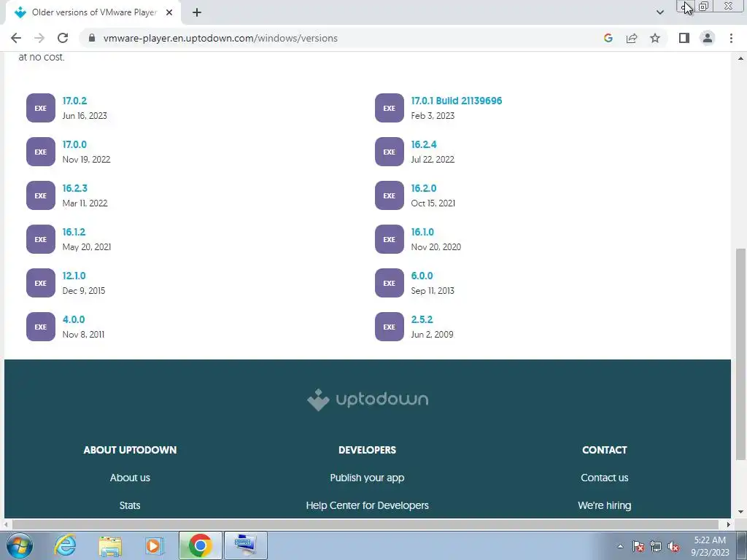Open Windows Media Player from taskbar
The width and height of the screenshot is (747, 560).
(155, 545)
